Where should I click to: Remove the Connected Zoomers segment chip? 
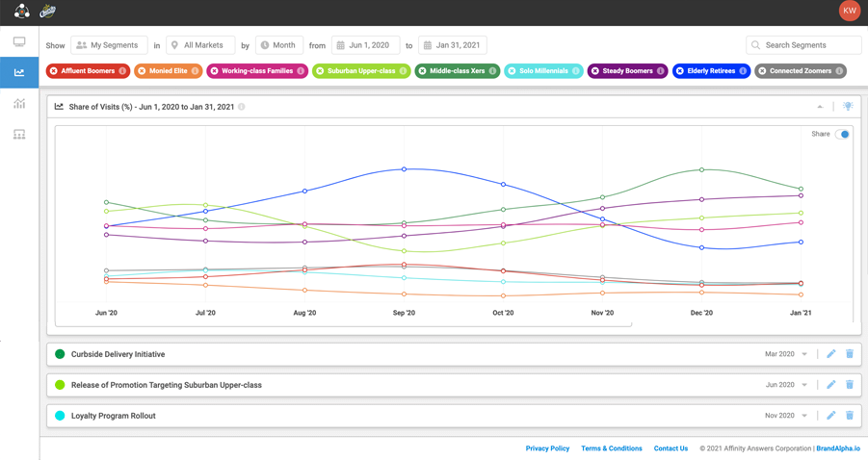(762, 71)
